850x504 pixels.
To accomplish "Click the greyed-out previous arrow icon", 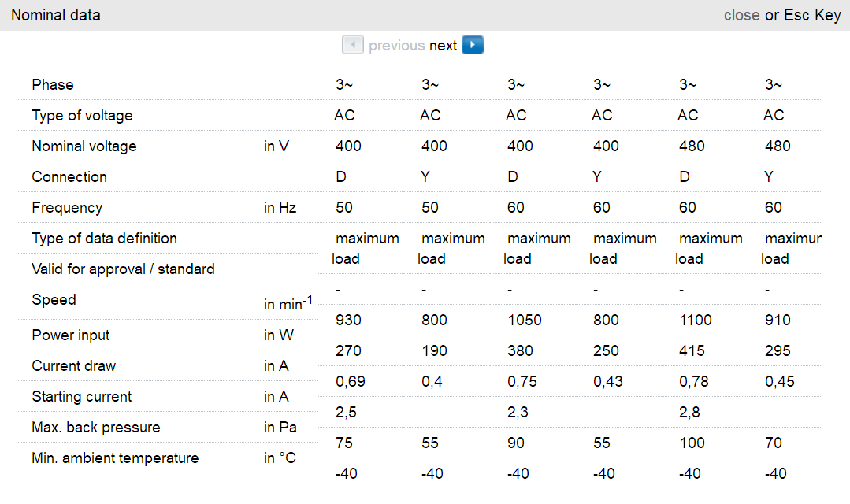I will coord(353,45).
